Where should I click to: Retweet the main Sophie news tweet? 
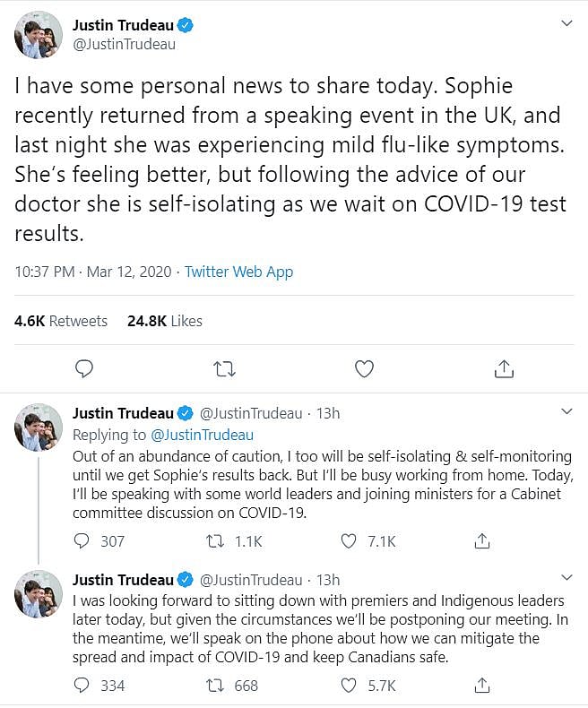click(224, 368)
